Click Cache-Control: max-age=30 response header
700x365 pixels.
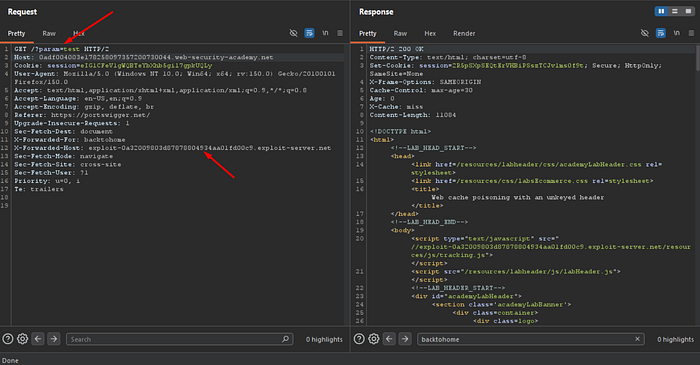point(421,90)
